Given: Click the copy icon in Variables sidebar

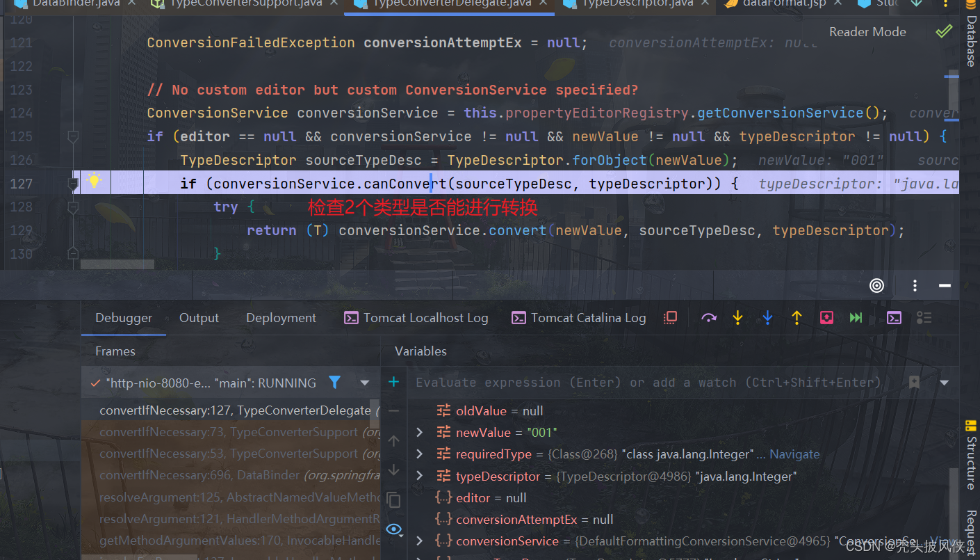Looking at the screenshot, I should point(393,500).
